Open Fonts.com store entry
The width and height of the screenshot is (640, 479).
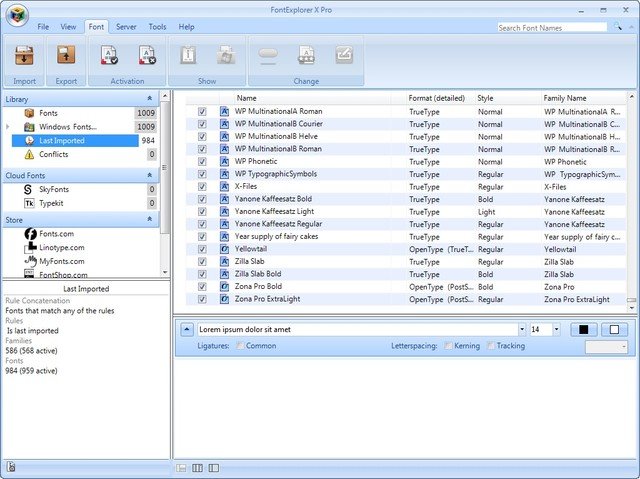[56, 234]
